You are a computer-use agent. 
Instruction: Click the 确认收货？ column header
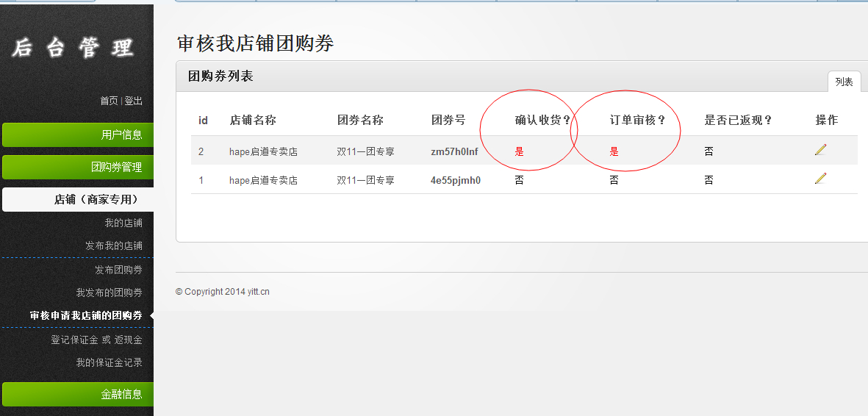coord(542,121)
